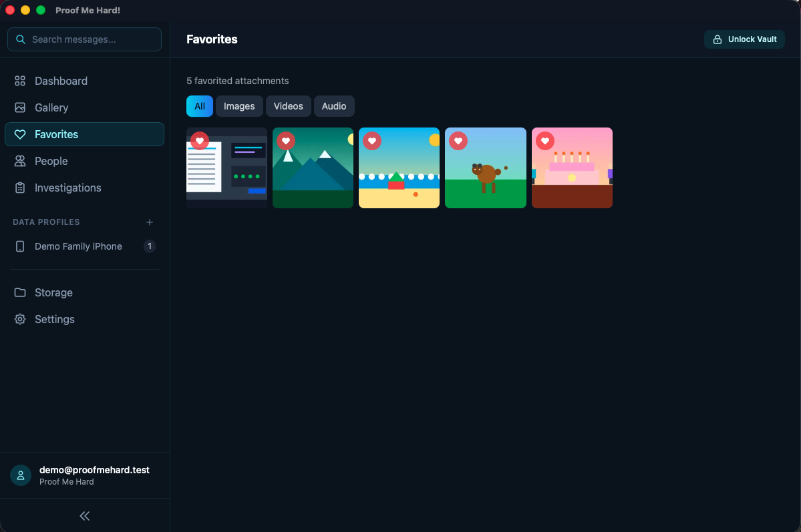801x532 pixels.
Task: Unfavorite the mountain landscape attachment
Action: tap(286, 141)
